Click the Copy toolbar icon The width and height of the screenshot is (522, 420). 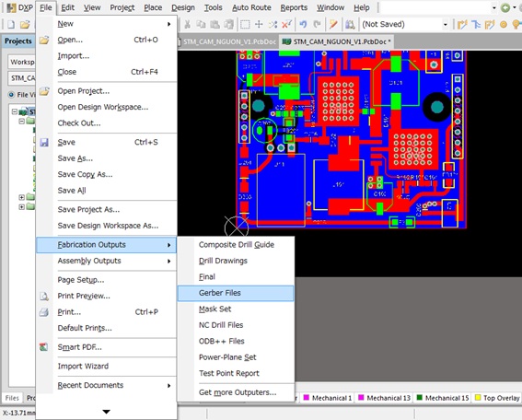pyautogui.click(x=201, y=24)
